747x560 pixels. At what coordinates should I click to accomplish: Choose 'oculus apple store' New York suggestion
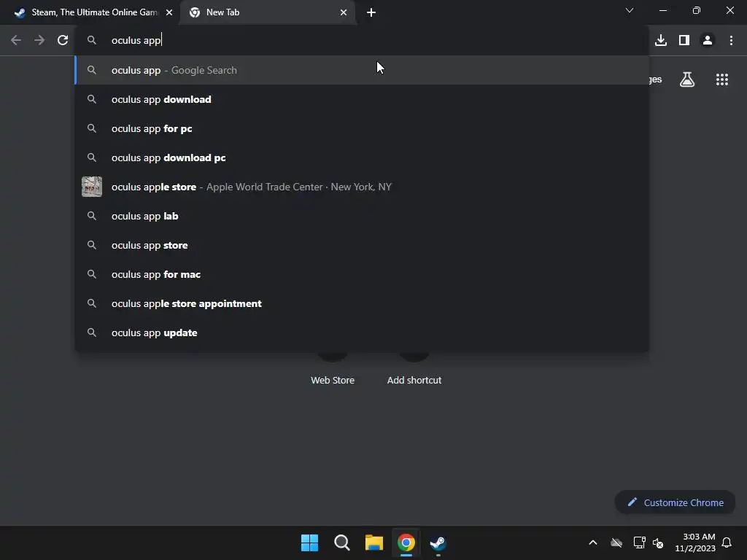click(362, 187)
